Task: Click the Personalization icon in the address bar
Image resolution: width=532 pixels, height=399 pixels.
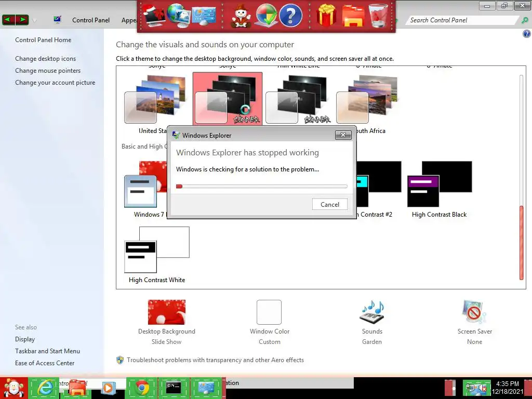Action: click(57, 20)
